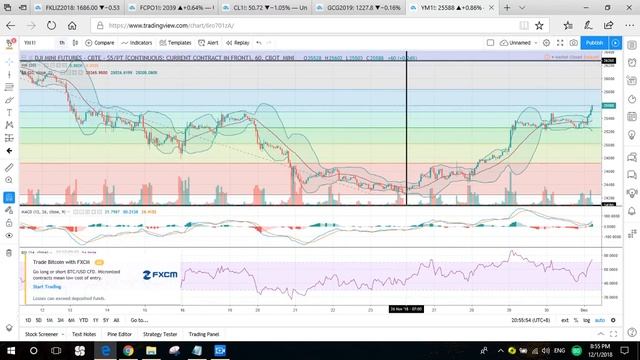The width and height of the screenshot is (640, 360).
Task: Open the Trading Panel tab
Action: (x=204, y=334)
